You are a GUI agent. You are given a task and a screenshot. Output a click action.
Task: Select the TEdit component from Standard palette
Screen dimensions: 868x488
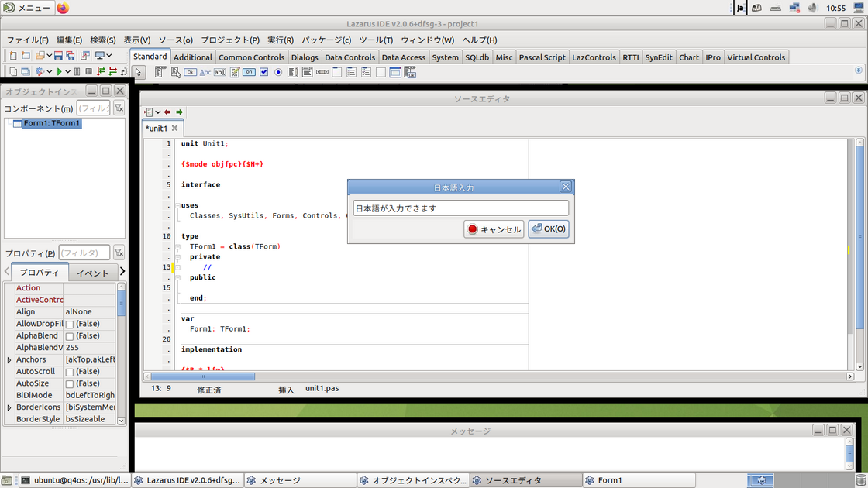point(221,72)
